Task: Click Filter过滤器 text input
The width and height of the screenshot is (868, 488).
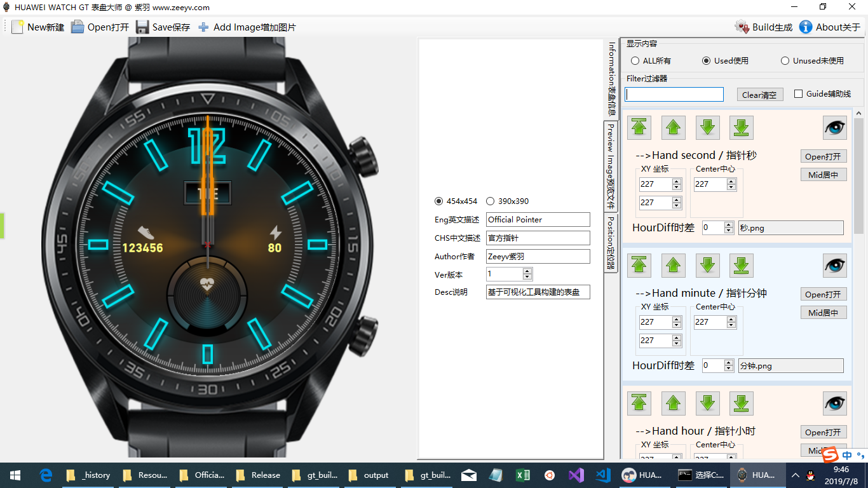Action: tap(674, 95)
